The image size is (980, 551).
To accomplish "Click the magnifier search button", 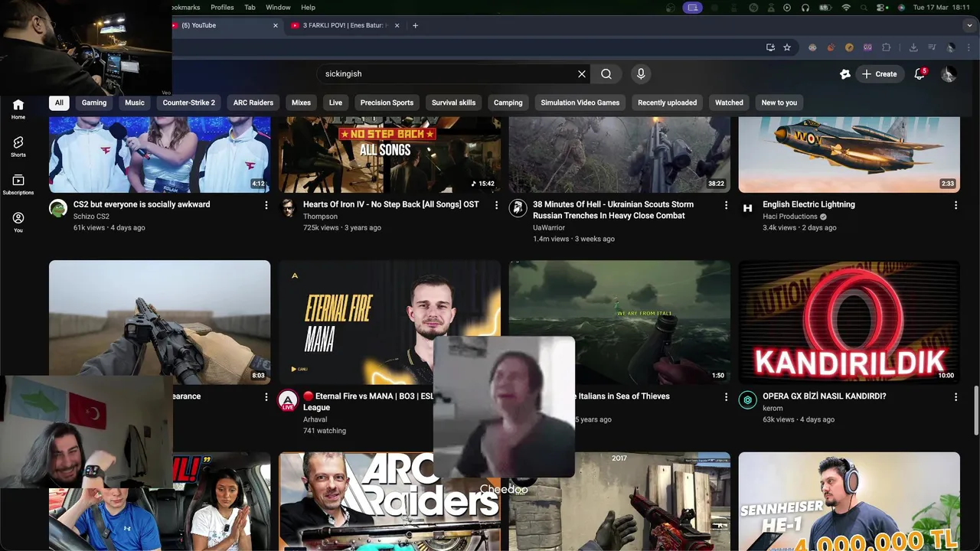I will coord(606,74).
